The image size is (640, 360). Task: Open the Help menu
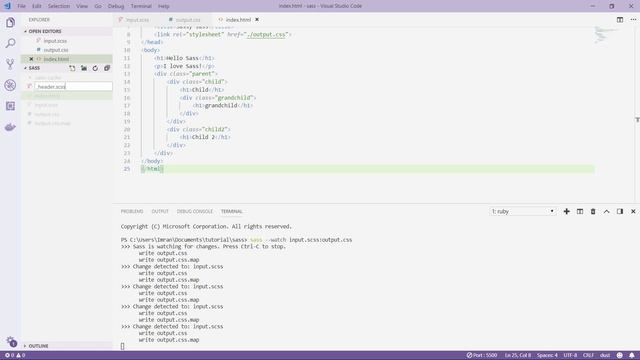click(164, 6)
